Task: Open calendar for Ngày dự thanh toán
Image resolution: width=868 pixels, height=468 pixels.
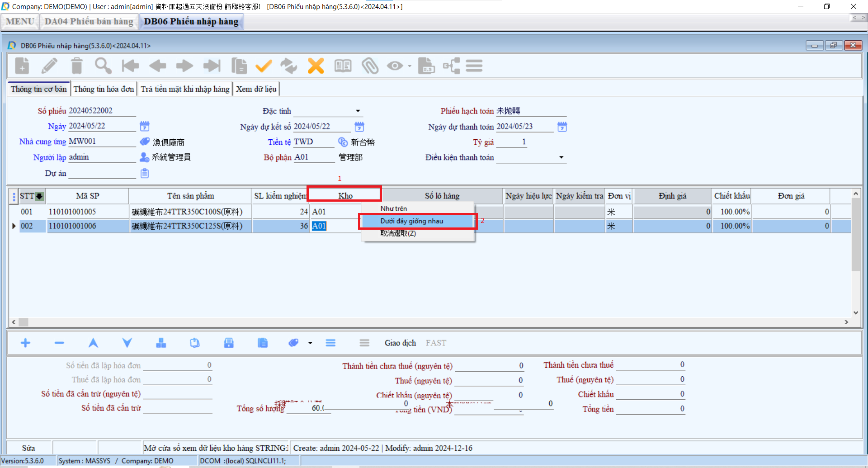Action: (562, 127)
